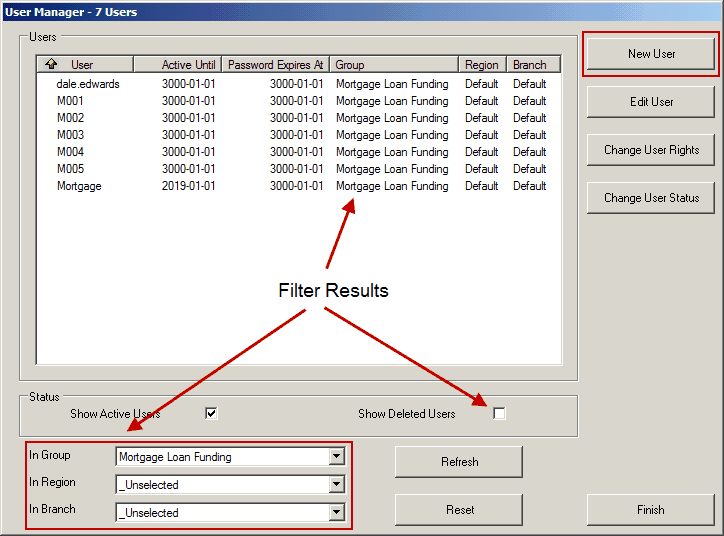
Task: Click Mortgage Loan Funding group for dale.edwards
Action: pyautogui.click(x=392, y=84)
